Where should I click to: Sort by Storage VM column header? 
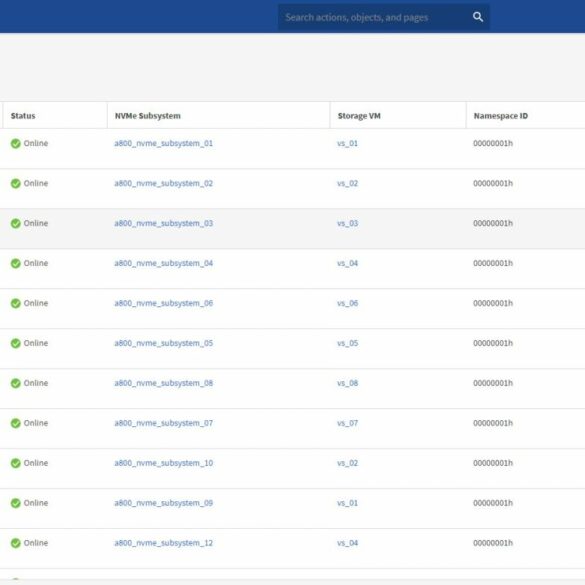[x=359, y=116]
